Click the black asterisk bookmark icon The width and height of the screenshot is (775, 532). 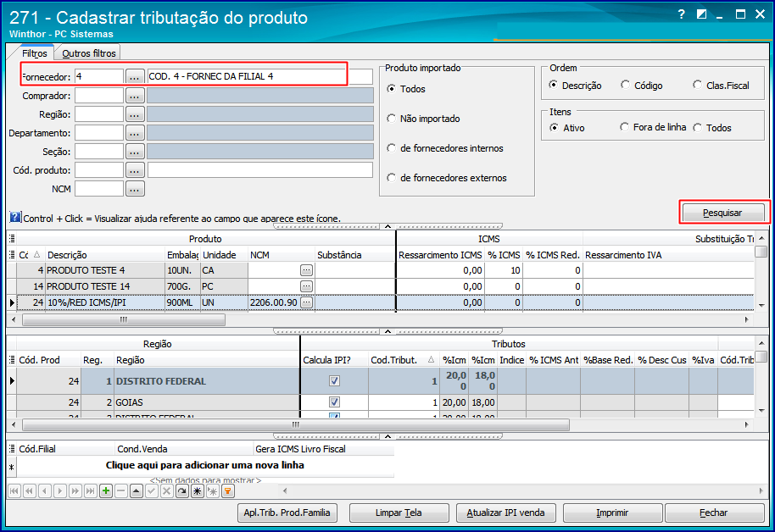(x=198, y=491)
